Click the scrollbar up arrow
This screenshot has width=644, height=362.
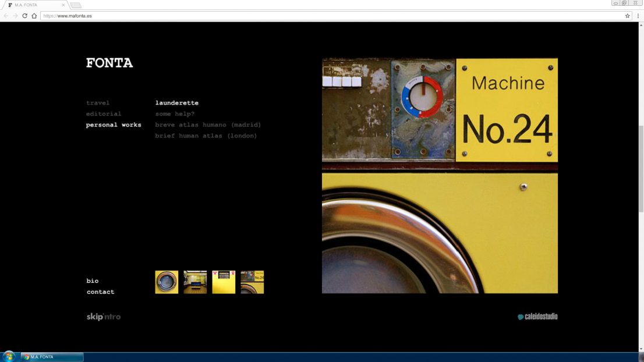click(x=641, y=25)
